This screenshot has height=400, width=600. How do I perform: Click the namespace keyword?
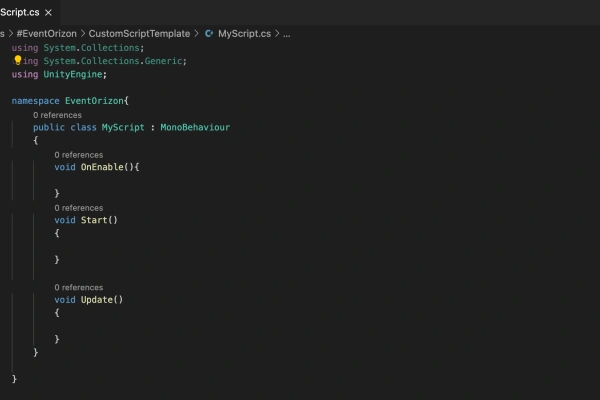[x=36, y=101]
